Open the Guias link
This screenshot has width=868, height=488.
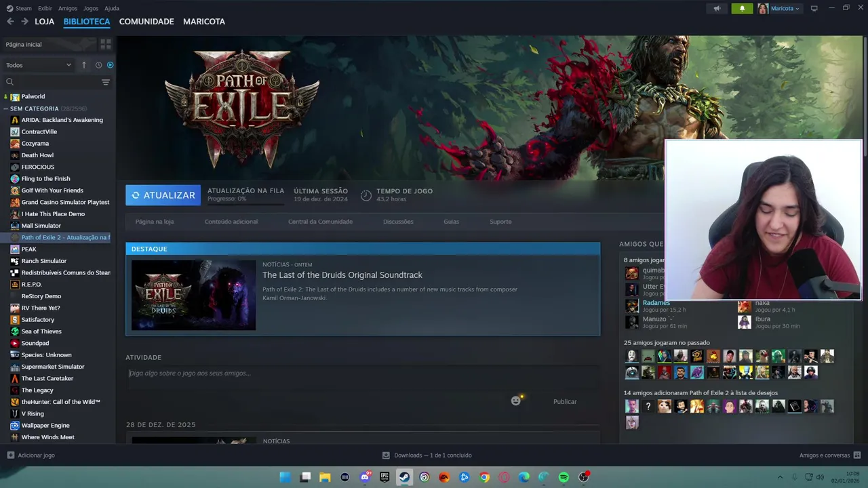pos(451,222)
